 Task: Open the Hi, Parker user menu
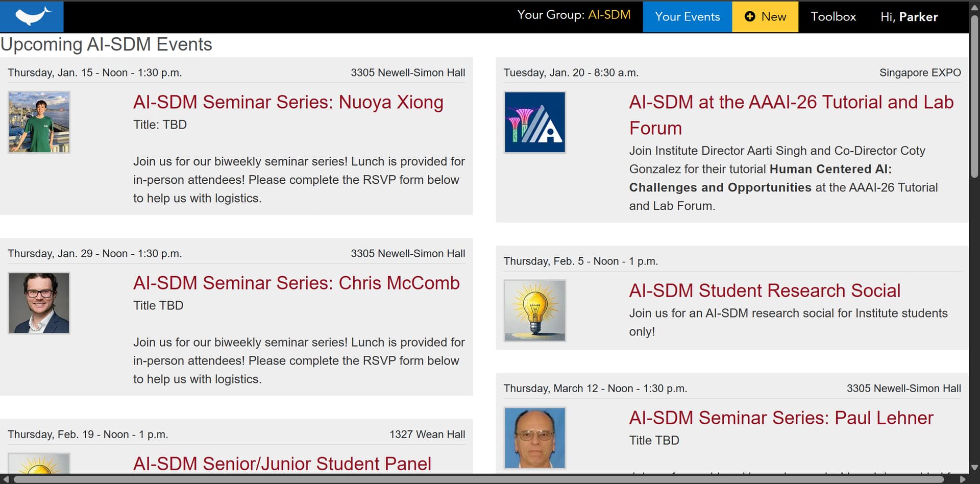tap(909, 17)
